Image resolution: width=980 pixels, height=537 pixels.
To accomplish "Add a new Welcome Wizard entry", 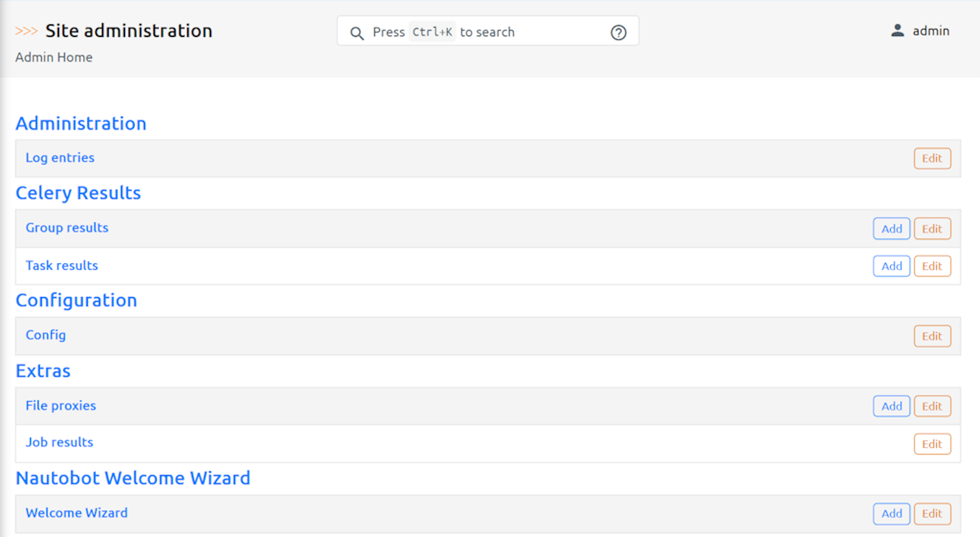I will (891, 514).
